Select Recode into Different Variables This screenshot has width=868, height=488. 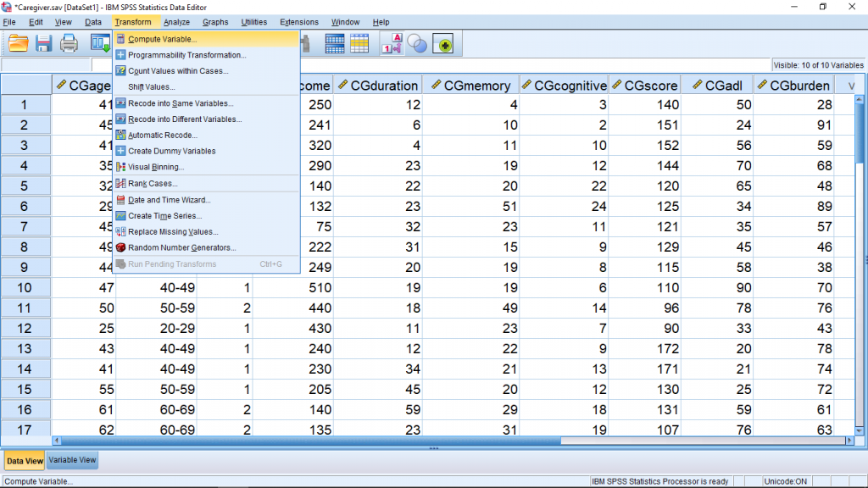(184, 119)
